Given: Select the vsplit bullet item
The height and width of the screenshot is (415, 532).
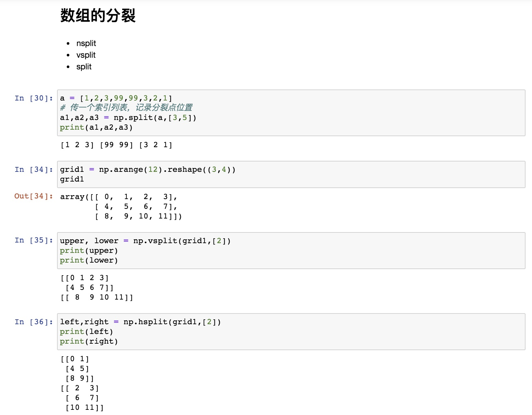Looking at the screenshot, I should click(86, 55).
